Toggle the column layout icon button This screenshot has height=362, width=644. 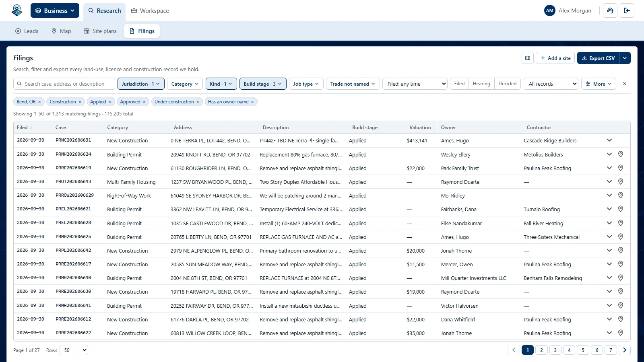click(x=528, y=58)
